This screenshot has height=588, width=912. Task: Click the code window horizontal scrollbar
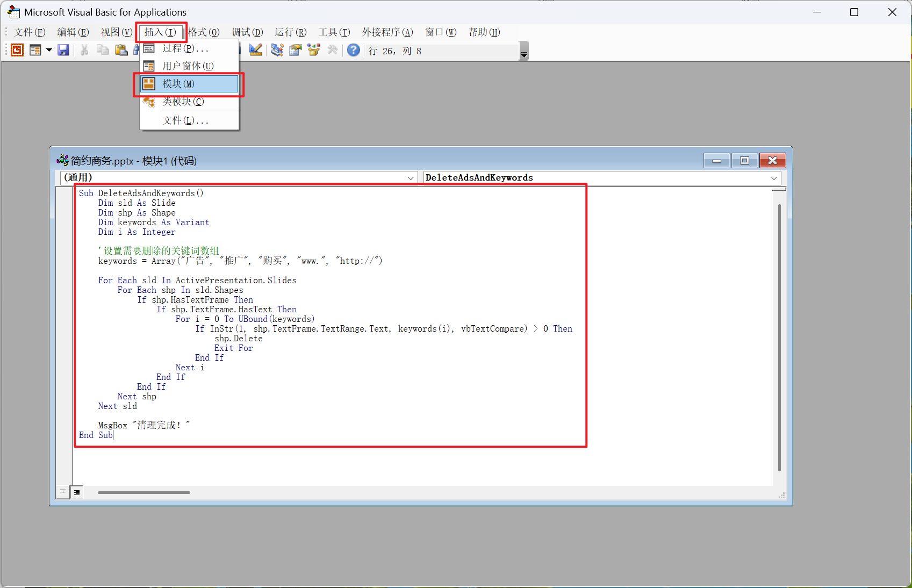(144, 492)
